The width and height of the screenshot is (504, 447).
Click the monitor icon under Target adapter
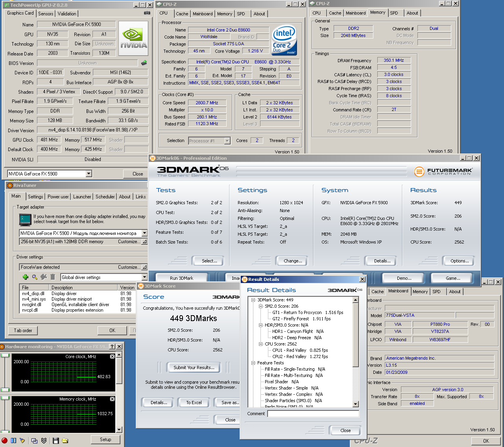(x=25, y=219)
